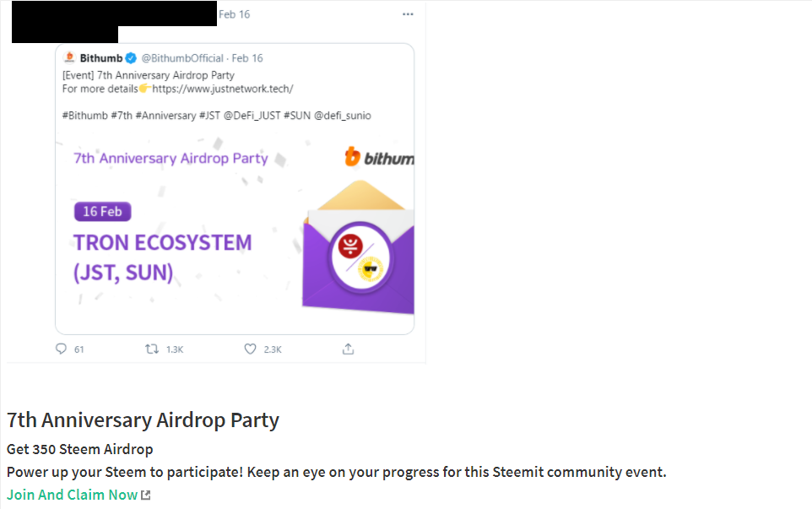This screenshot has width=812, height=509.
Task: Click the reply speech bubble icon
Action: 61,349
